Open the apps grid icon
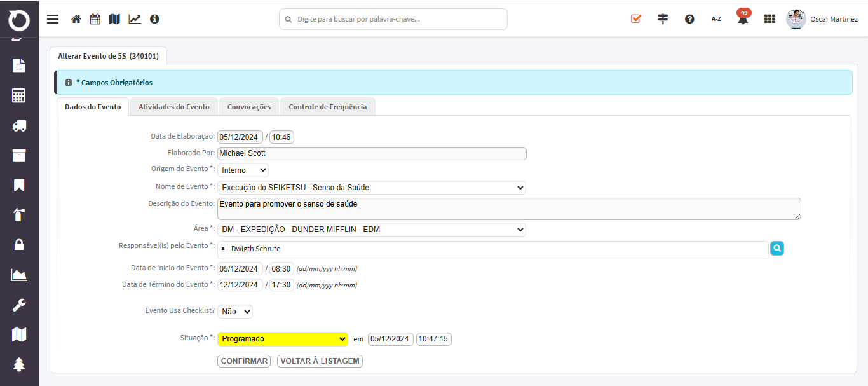868x386 pixels. [770, 19]
